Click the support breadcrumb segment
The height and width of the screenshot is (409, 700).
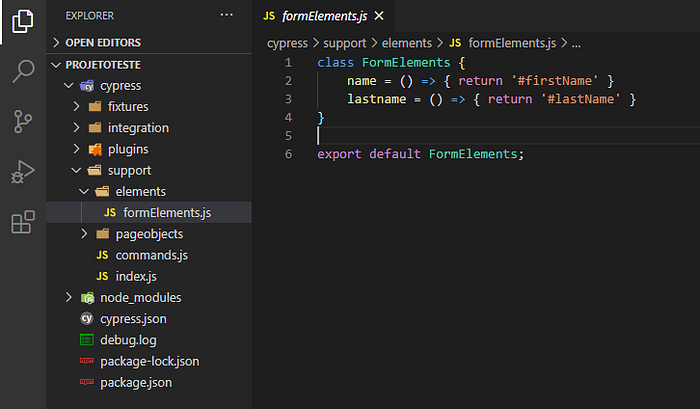(344, 43)
